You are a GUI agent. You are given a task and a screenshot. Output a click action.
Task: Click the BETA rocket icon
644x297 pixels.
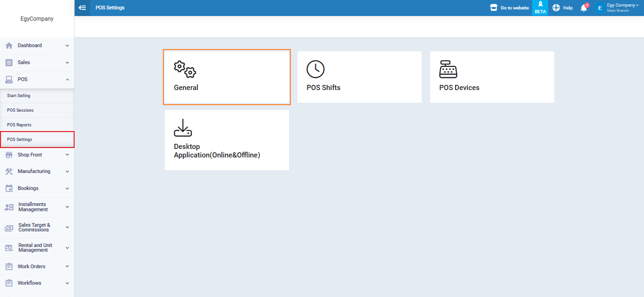pyautogui.click(x=540, y=4)
